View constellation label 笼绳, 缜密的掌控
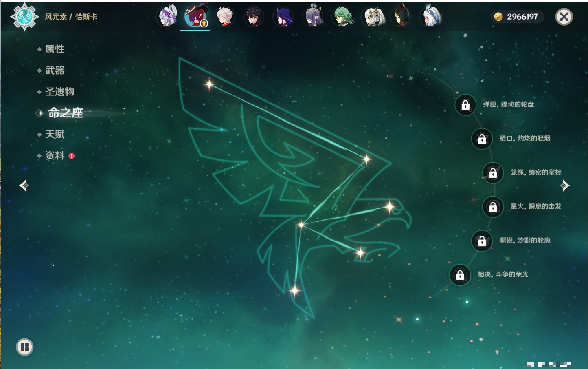 pos(536,172)
